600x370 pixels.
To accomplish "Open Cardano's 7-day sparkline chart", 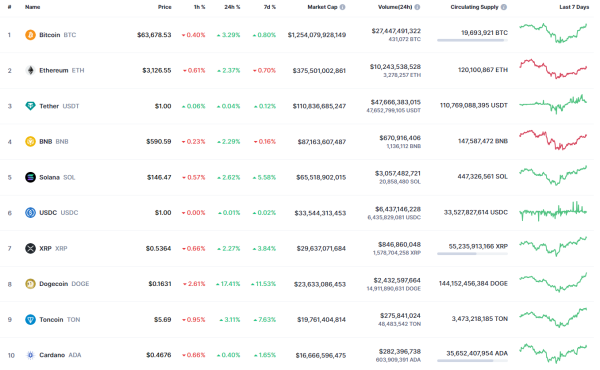I will 553,353.
